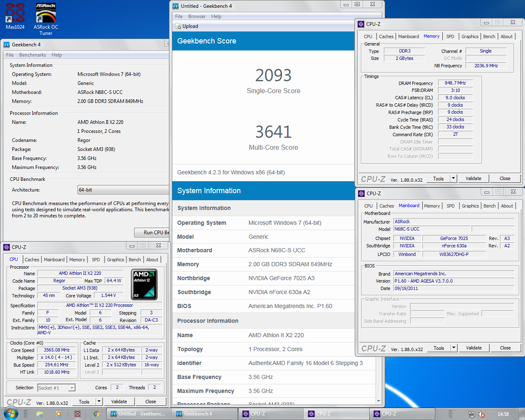Click the Chipset GeForce 7025 field

coord(454,238)
